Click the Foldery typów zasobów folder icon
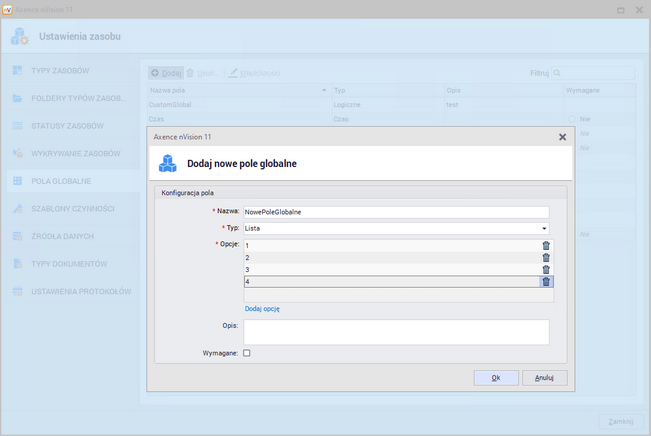This screenshot has width=651, height=436. pos(18,99)
